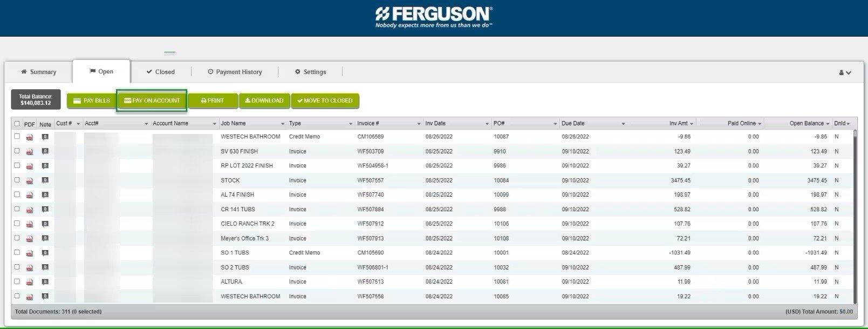Image resolution: width=868 pixels, height=329 pixels.
Task: Click the PRINT button
Action: point(213,100)
